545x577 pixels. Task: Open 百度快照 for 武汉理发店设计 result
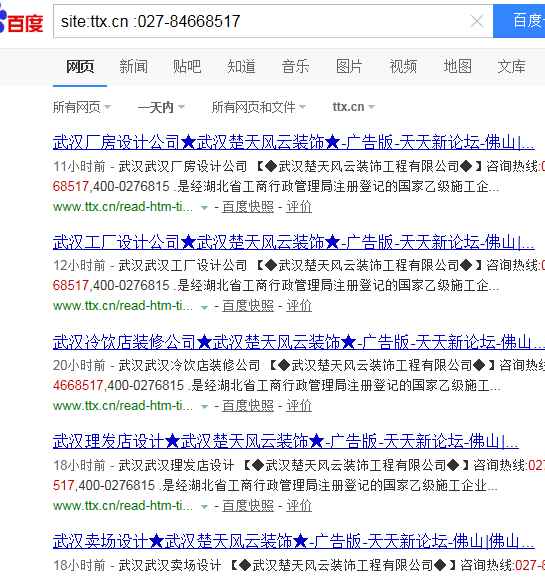[x=248, y=506]
